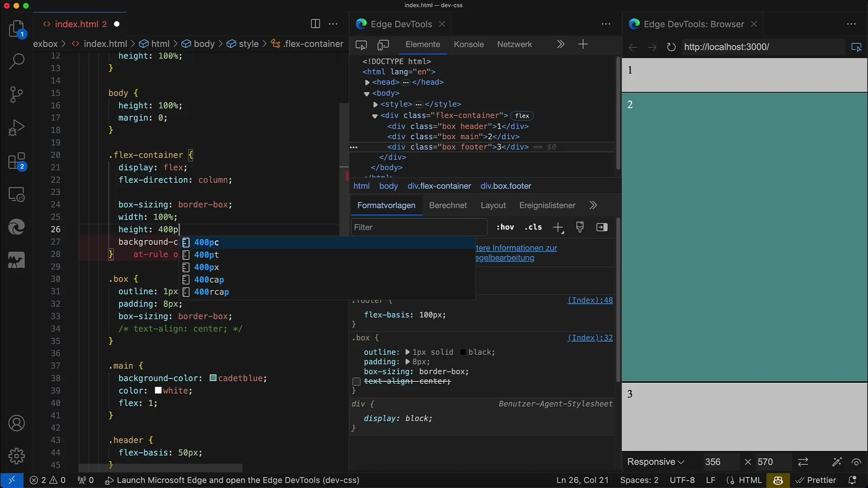Collapse the flex-container div node
868x488 pixels.
375,116
